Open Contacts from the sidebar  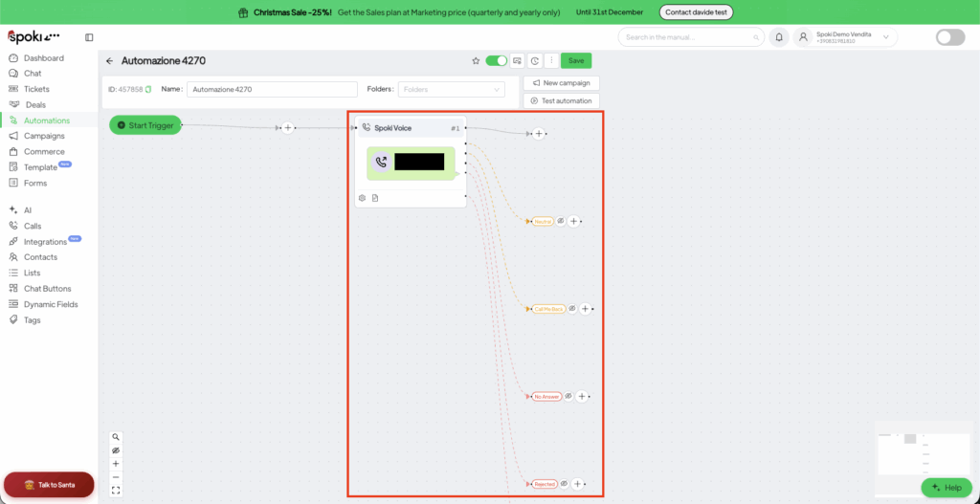point(40,257)
